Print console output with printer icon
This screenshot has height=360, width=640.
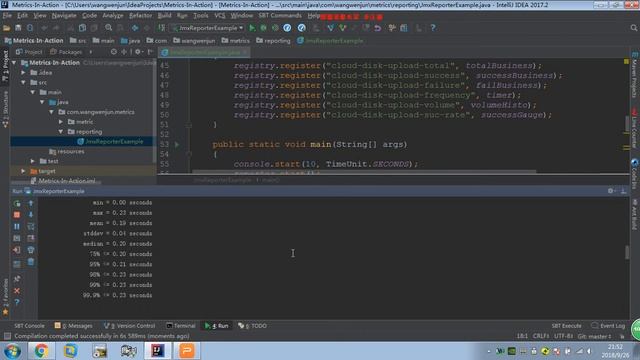(x=31, y=250)
